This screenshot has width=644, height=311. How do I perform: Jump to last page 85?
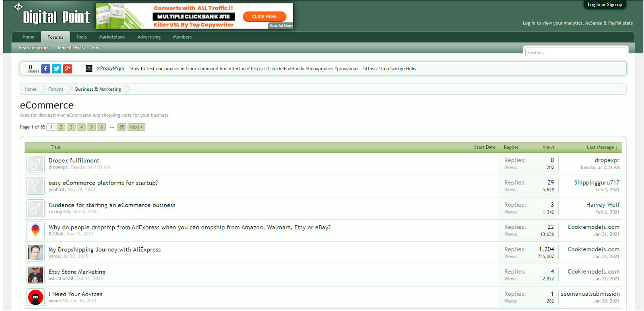tap(122, 127)
